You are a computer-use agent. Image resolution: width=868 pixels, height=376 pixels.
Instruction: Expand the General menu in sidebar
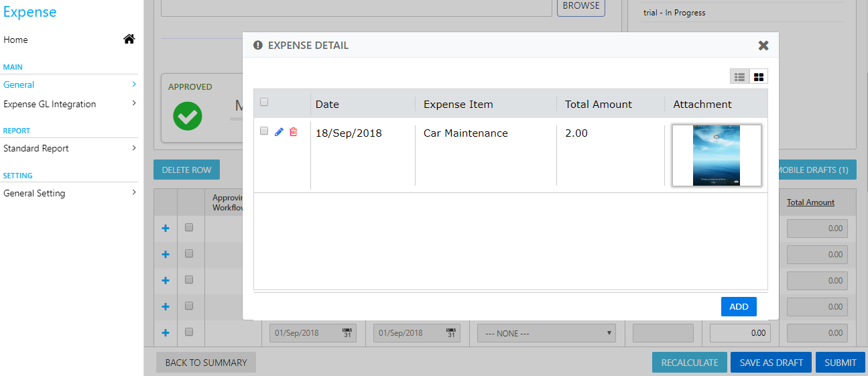tap(70, 84)
